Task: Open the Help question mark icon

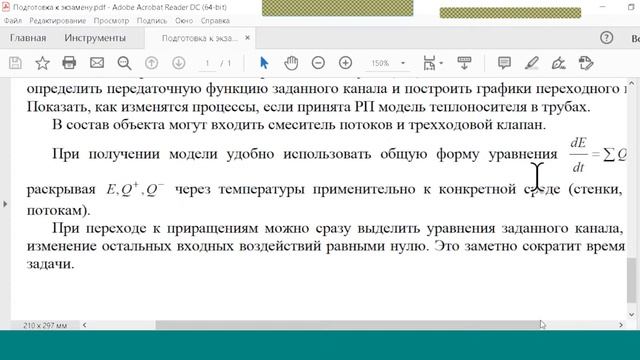Action: coord(607,38)
